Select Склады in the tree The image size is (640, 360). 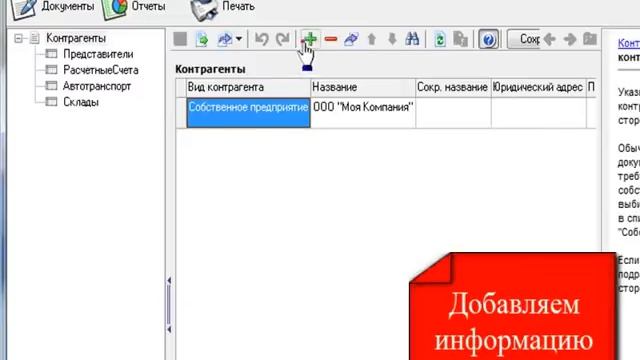pyautogui.click(x=81, y=102)
